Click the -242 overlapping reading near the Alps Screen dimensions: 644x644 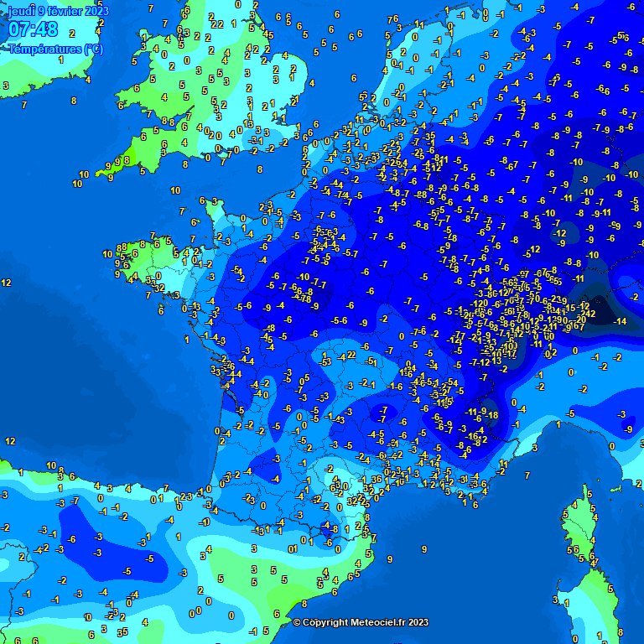(x=586, y=314)
